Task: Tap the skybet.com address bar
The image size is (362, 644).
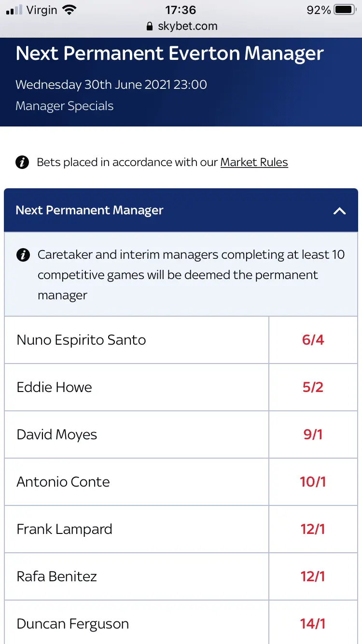Action: [x=187, y=27]
